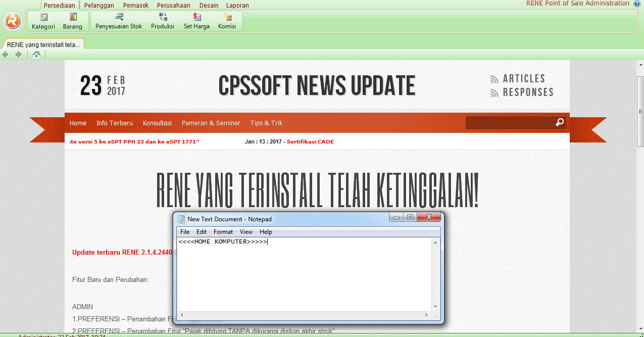
Task: Click the RESPONSES RSS feed icon
Action: [494, 93]
